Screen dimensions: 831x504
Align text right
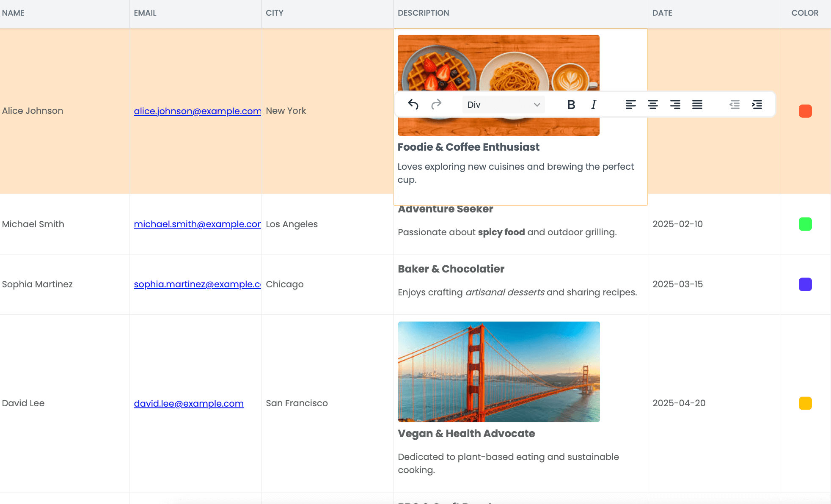tap(675, 105)
